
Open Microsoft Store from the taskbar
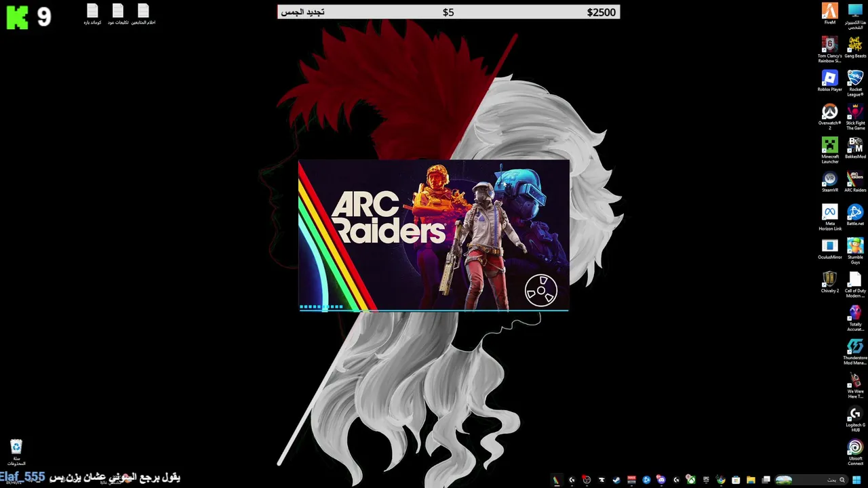[x=736, y=480]
